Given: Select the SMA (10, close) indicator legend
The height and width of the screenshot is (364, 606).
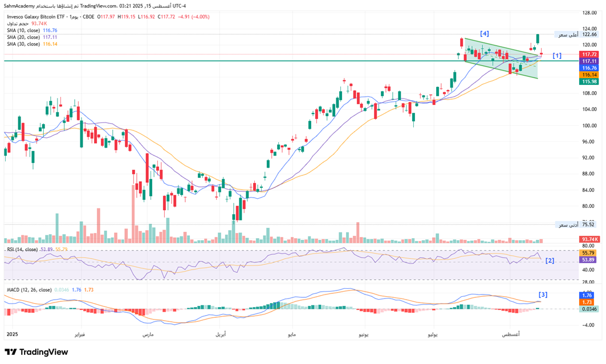Looking at the screenshot, I should pyautogui.click(x=23, y=30).
